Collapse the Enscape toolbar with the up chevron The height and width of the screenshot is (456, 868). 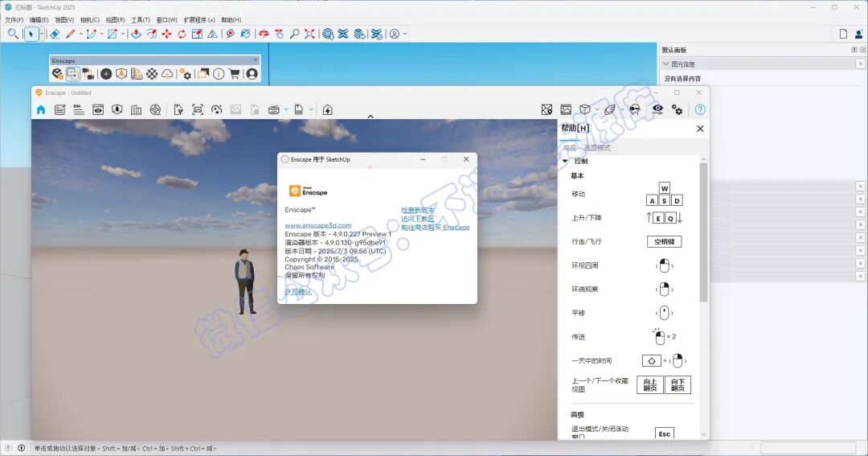tap(371, 117)
